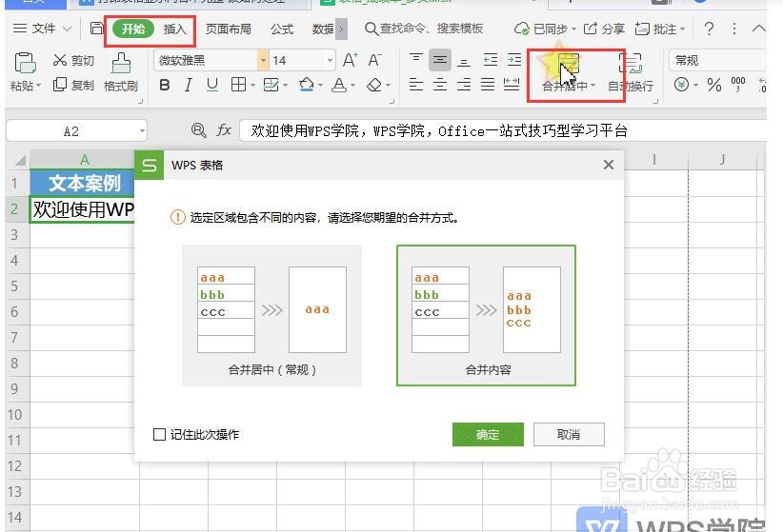This screenshot has width=783, height=532.
Task: Expand the 批注 comments dropdown
Action: click(682, 29)
